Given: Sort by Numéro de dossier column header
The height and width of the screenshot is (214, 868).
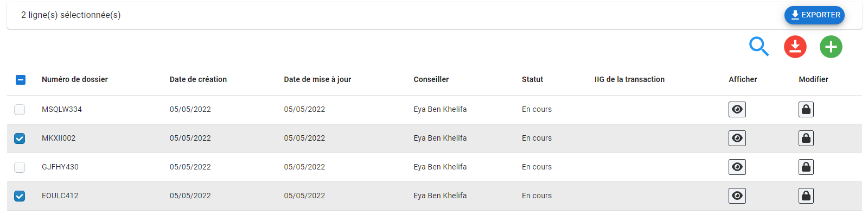Looking at the screenshot, I should pyautogui.click(x=75, y=79).
